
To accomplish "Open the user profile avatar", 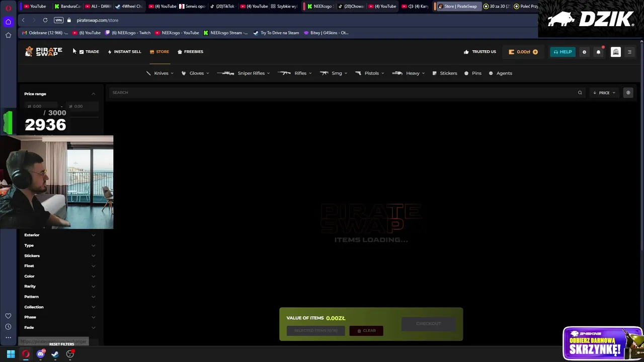I will pyautogui.click(x=616, y=52).
